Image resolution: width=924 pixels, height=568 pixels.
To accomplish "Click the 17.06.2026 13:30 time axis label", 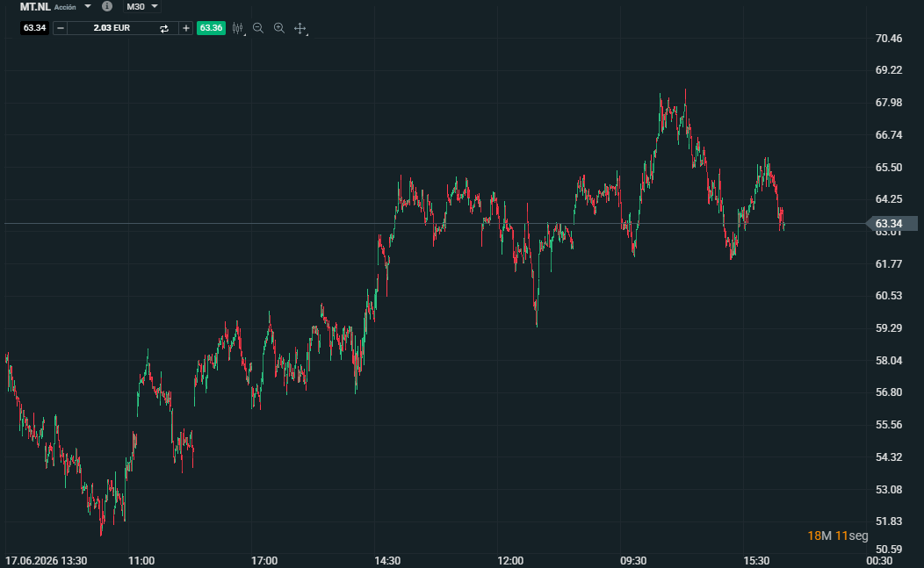I will click(x=46, y=560).
